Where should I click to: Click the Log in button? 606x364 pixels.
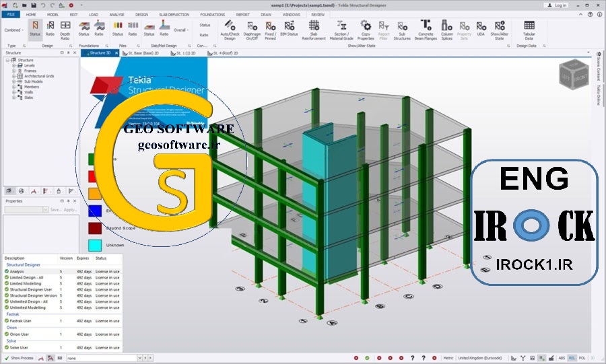(x=557, y=5)
